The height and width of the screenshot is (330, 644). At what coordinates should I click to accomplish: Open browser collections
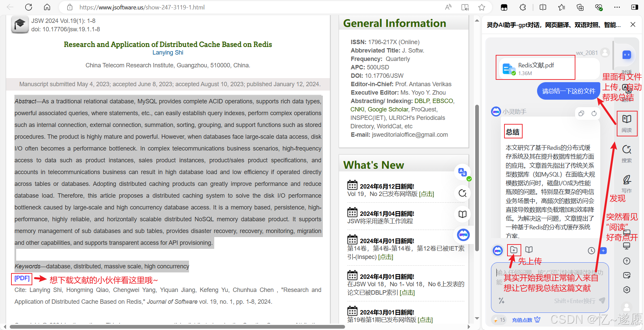coord(580,7)
